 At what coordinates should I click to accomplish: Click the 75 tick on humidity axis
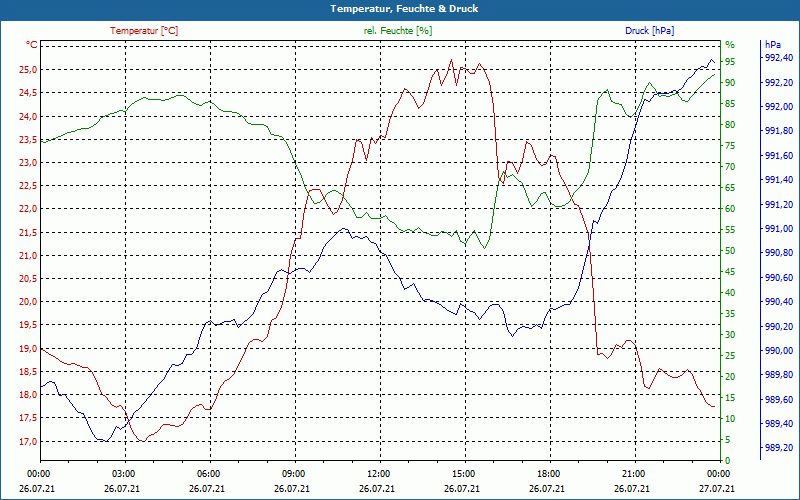[x=730, y=146]
